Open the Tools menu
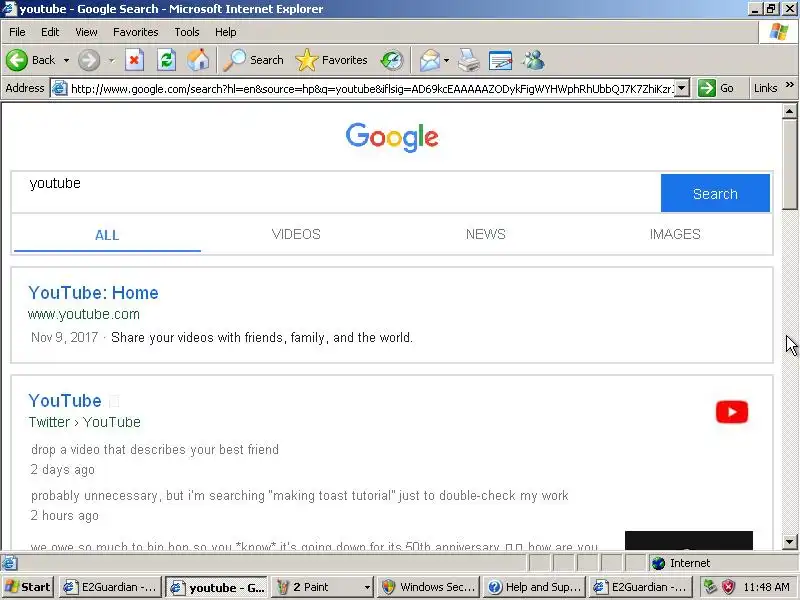This screenshot has width=800, height=600. tap(187, 32)
